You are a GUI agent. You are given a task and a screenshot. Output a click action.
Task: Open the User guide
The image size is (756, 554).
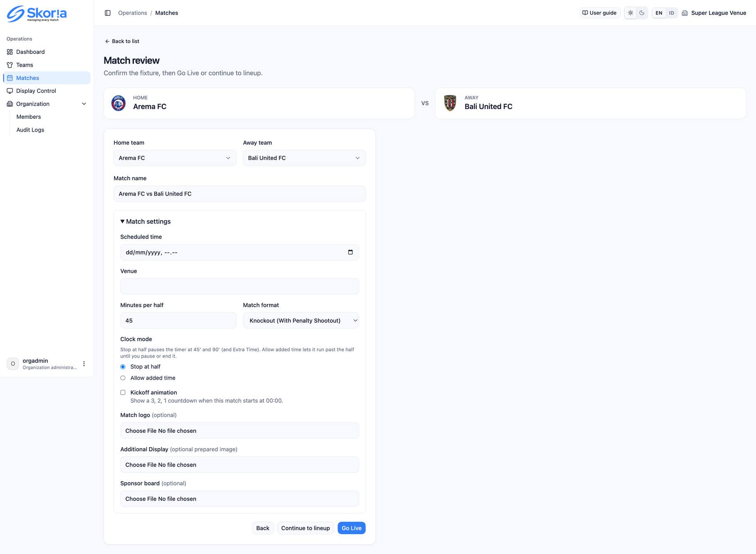pyautogui.click(x=600, y=13)
